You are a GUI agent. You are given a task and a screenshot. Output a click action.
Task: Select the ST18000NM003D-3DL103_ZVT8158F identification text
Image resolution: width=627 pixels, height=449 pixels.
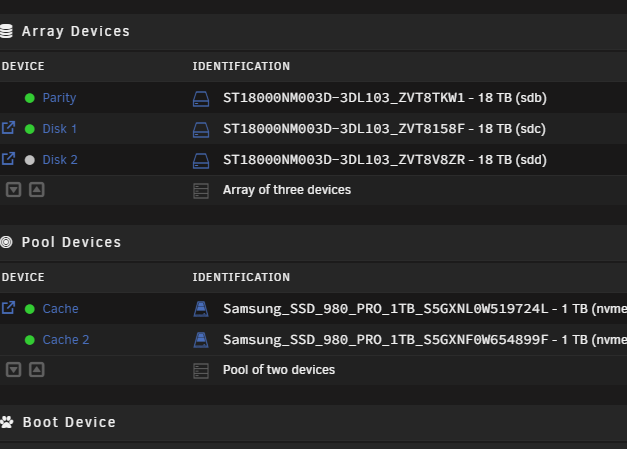click(x=384, y=129)
